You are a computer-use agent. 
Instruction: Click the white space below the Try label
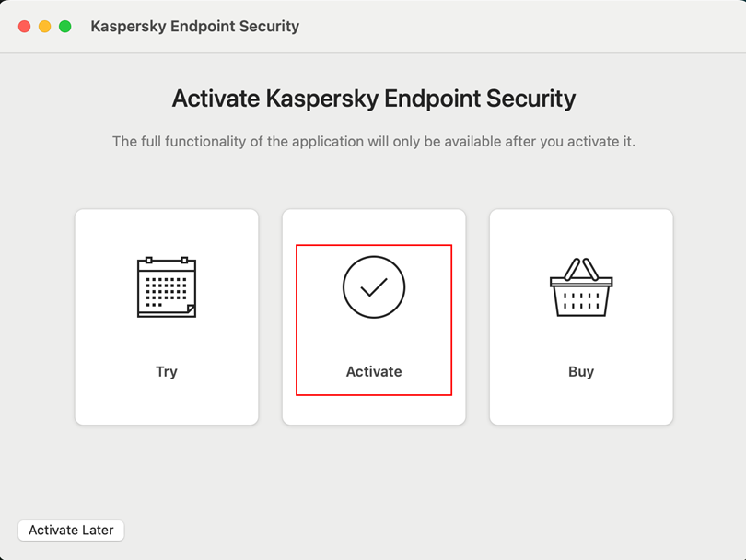[x=167, y=403]
